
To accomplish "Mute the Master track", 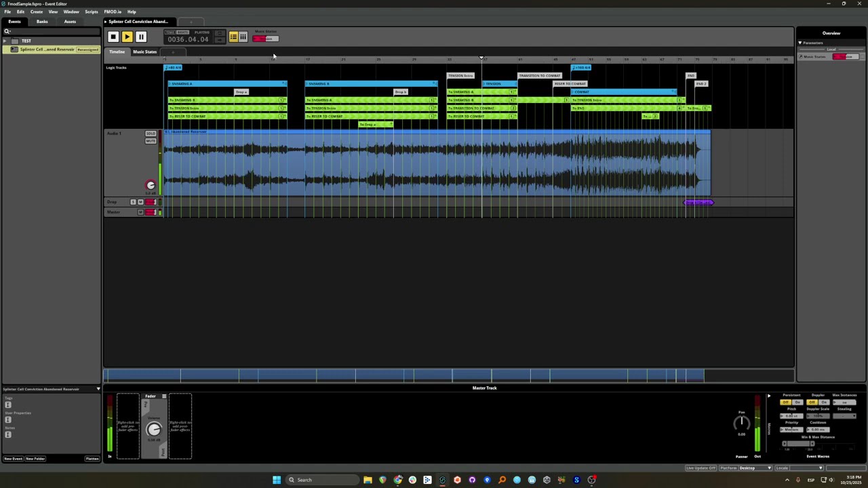I will pos(140,212).
